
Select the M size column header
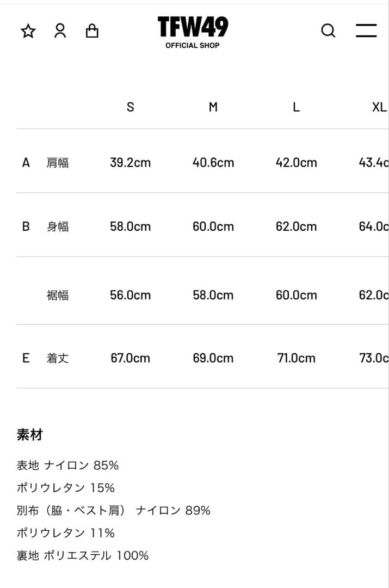[x=213, y=107]
